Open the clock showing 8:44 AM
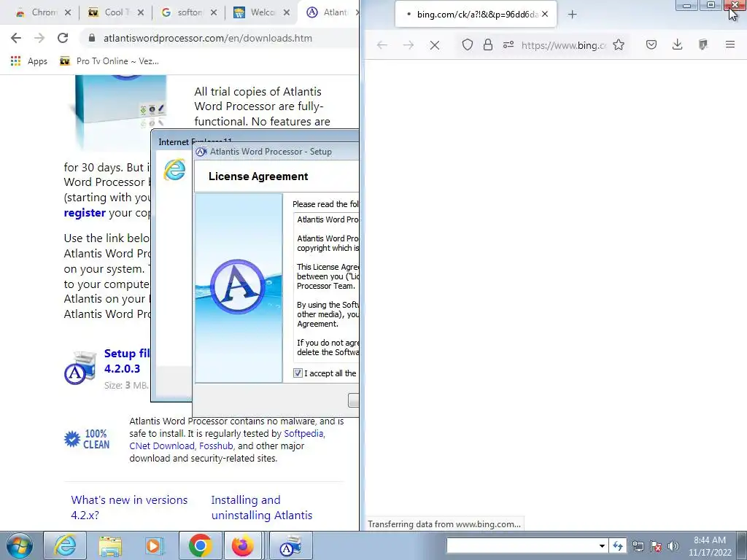 (710, 546)
